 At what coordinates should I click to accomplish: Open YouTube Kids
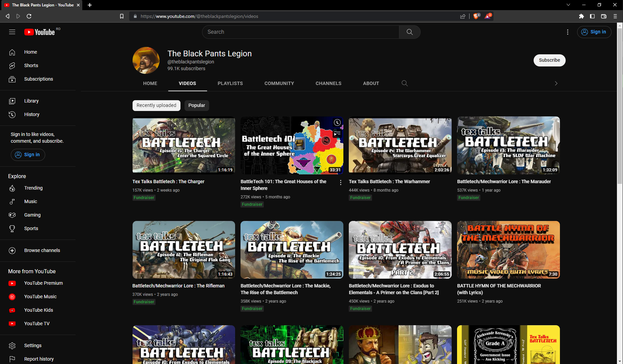[38, 310]
